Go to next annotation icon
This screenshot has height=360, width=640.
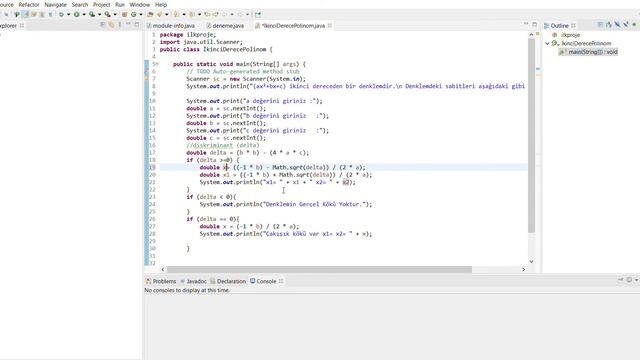tap(176, 14)
